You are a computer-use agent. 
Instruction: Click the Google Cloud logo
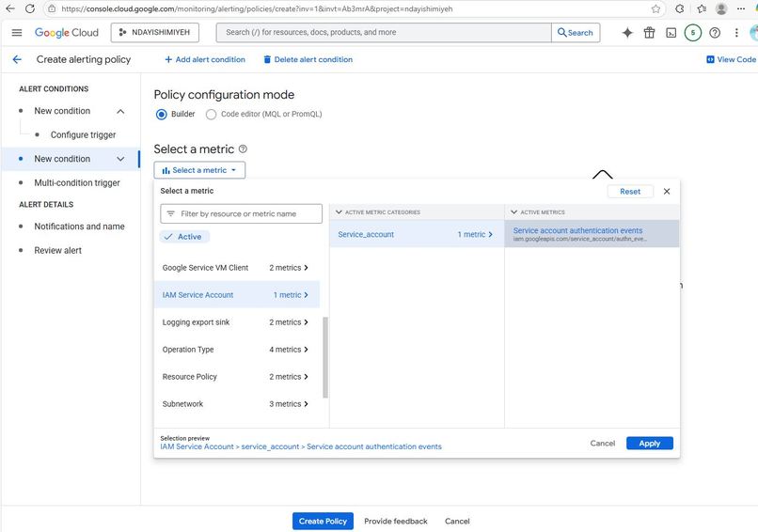tap(66, 32)
